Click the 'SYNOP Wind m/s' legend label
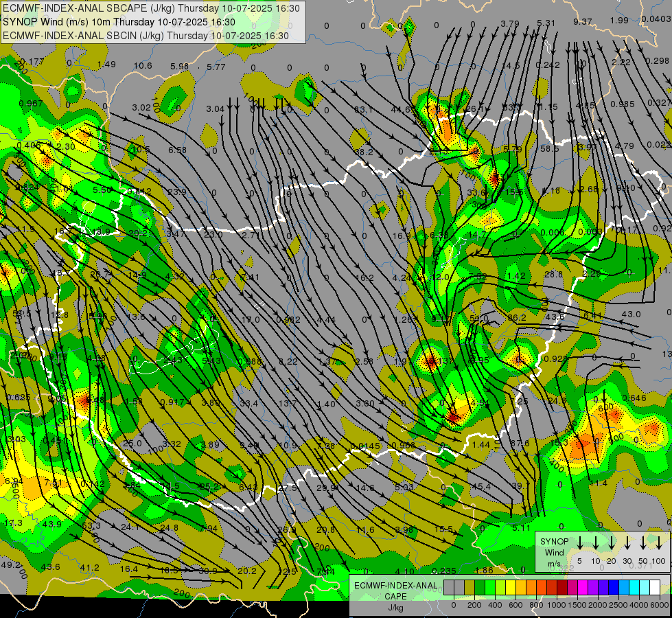The width and height of the screenshot is (672, 618). [x=554, y=552]
